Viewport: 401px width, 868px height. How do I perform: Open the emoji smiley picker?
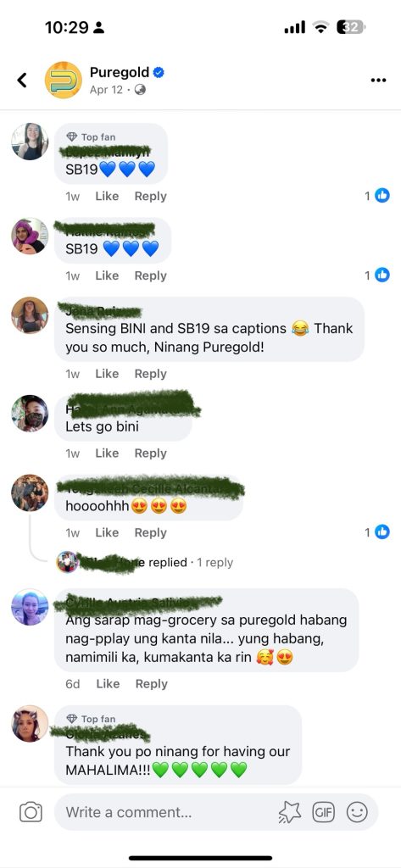click(357, 812)
